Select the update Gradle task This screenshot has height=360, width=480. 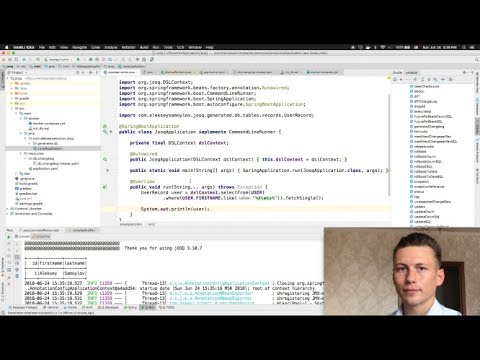click(x=418, y=207)
